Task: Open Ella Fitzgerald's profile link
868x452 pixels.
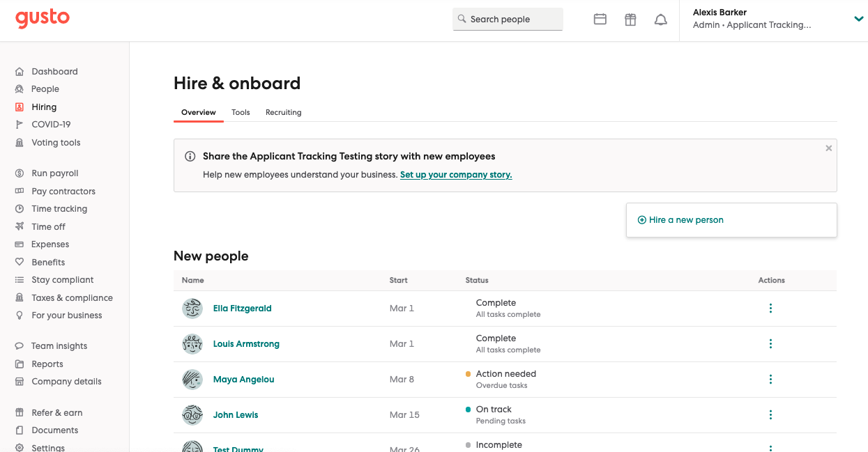Action: pos(243,309)
